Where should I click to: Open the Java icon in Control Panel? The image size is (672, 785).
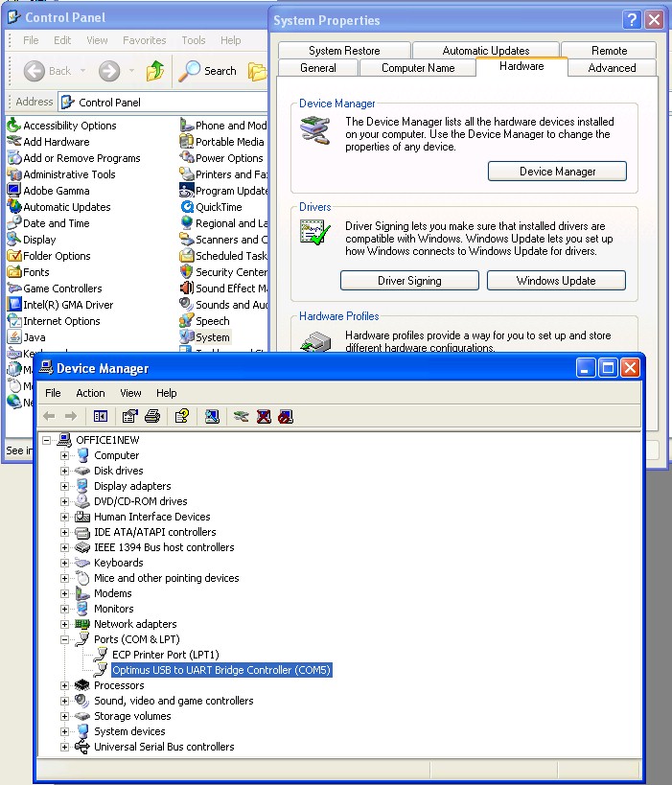tap(34, 337)
